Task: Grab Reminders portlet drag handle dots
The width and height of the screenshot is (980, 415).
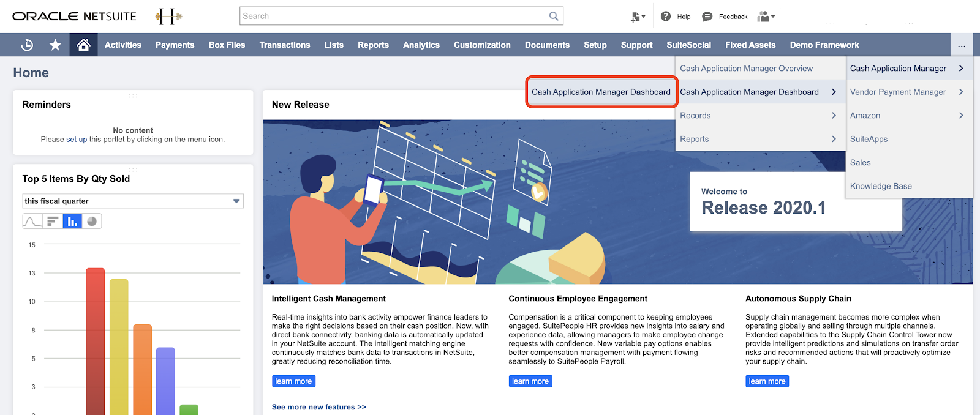Action: (133, 95)
